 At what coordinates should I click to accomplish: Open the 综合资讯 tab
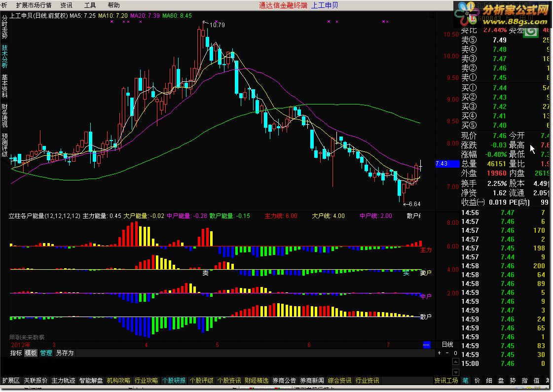click(339, 380)
